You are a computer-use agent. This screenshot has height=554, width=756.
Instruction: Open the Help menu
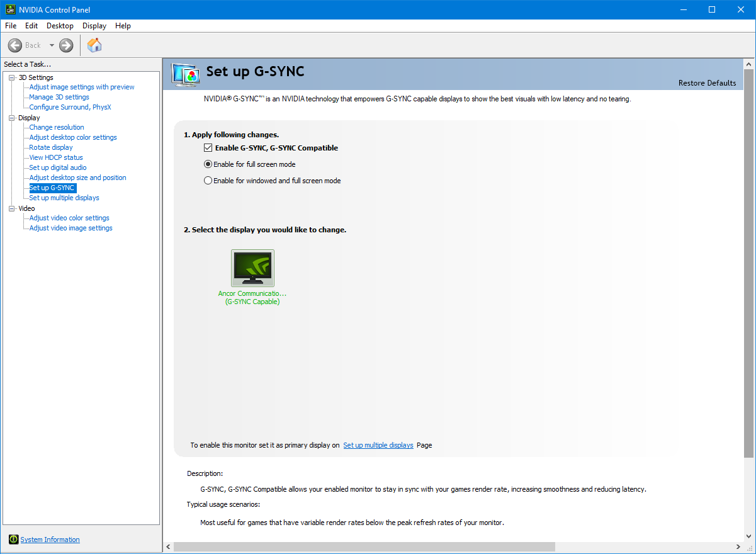point(123,26)
